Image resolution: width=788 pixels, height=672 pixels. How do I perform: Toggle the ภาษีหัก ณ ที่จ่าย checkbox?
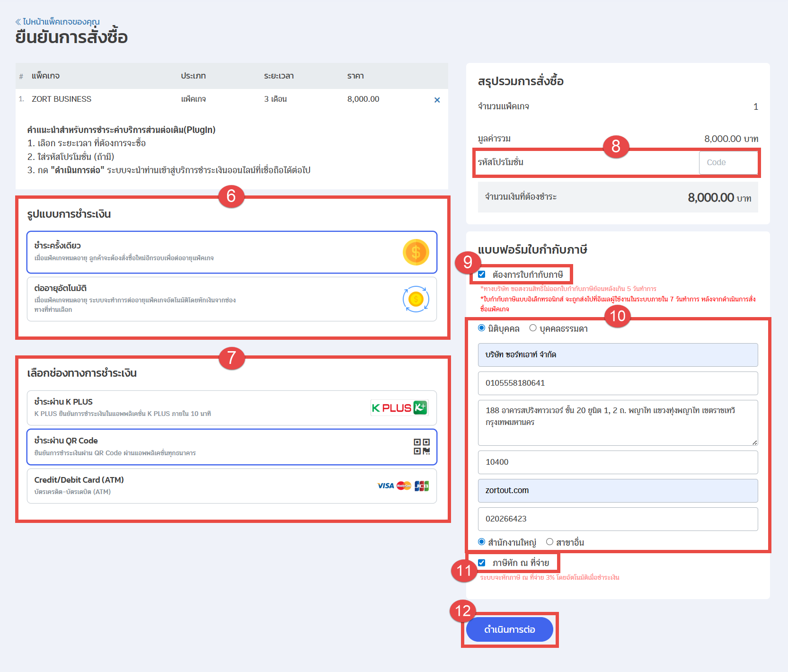click(x=482, y=563)
